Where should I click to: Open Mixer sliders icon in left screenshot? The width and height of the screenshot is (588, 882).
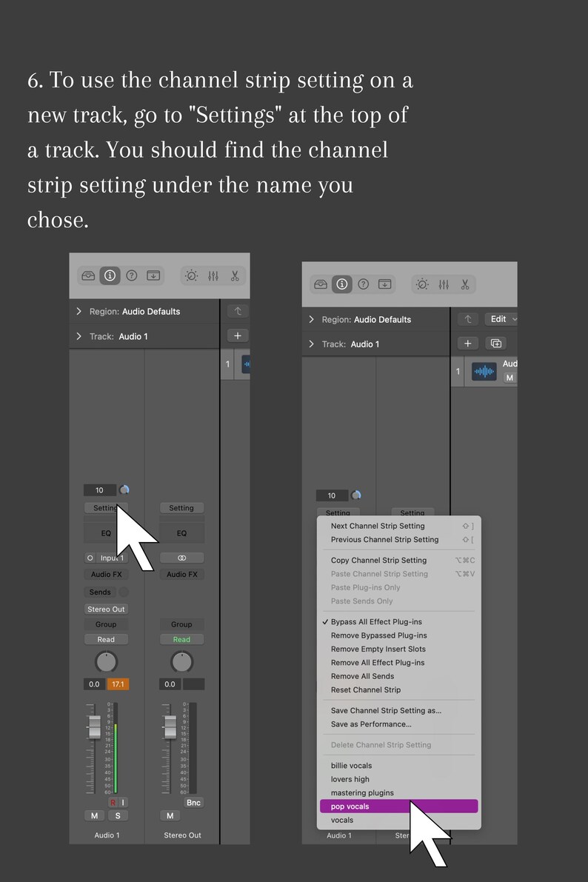[x=213, y=275]
